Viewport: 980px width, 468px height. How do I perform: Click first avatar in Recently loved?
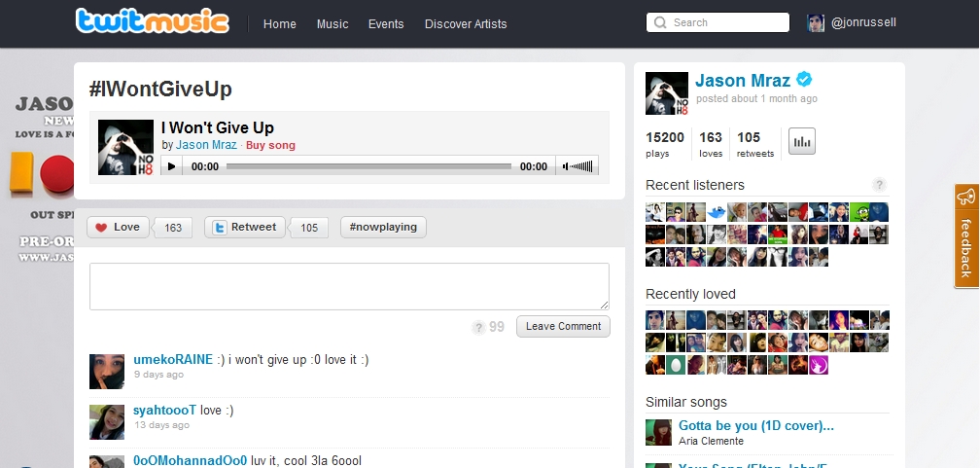[655, 320]
